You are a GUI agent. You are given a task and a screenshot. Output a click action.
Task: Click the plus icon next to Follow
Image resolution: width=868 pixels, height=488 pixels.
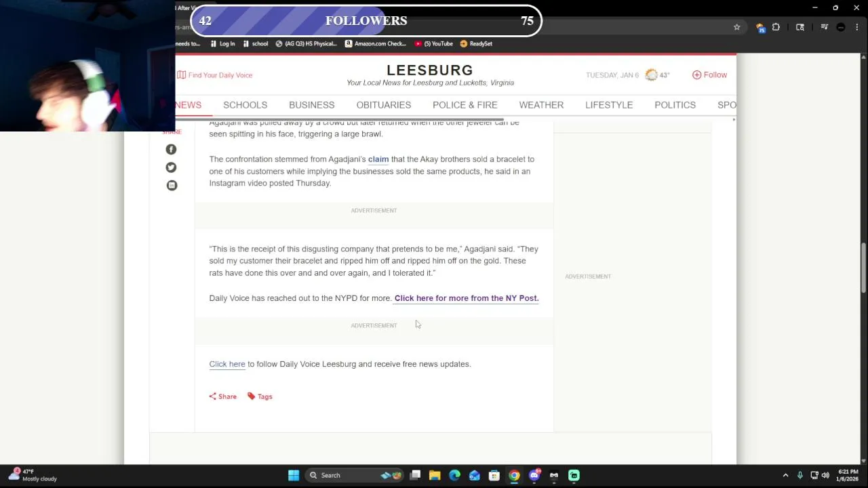point(696,75)
